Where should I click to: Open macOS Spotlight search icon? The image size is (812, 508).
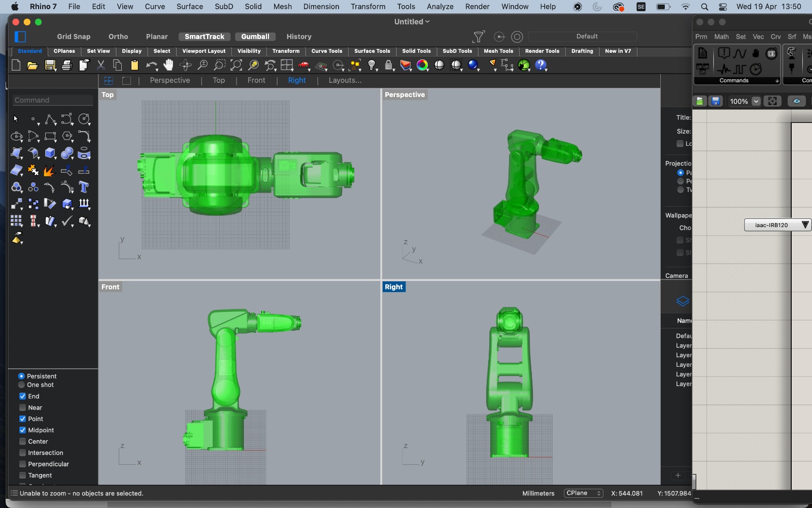point(704,7)
